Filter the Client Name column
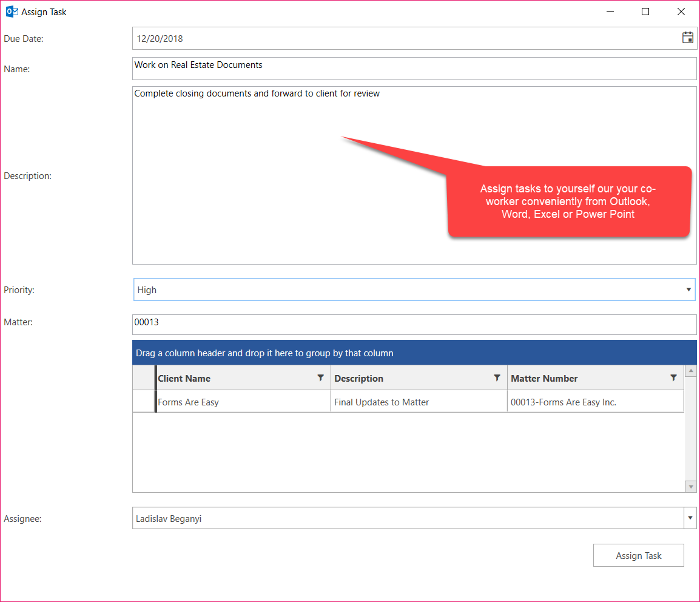 pos(321,377)
